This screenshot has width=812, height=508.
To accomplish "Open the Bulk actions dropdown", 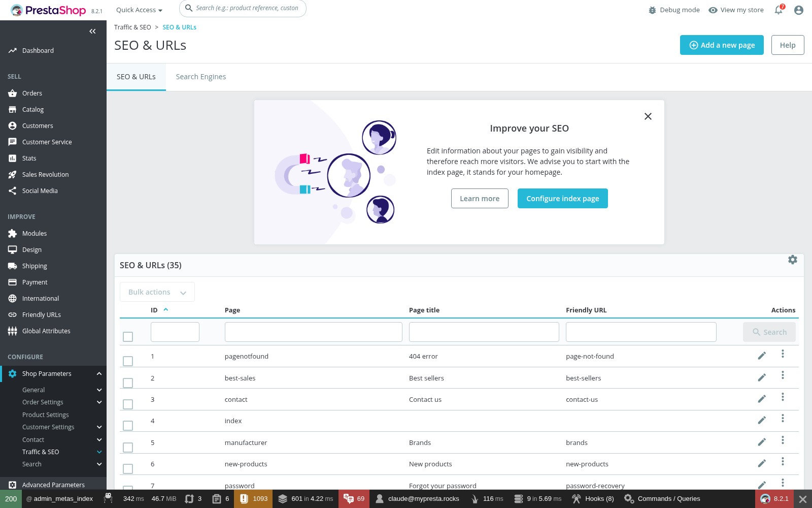I will [157, 292].
